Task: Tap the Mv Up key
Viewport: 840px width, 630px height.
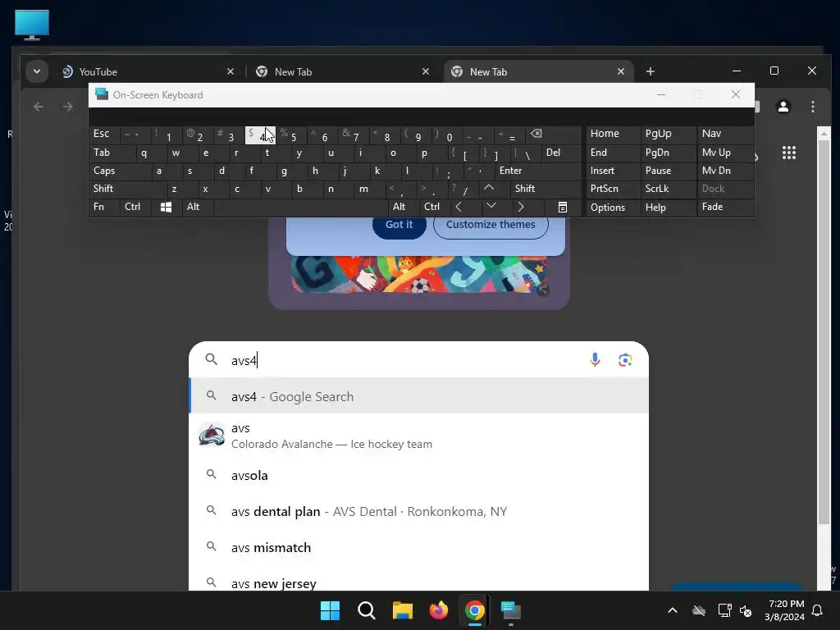Action: [725, 152]
